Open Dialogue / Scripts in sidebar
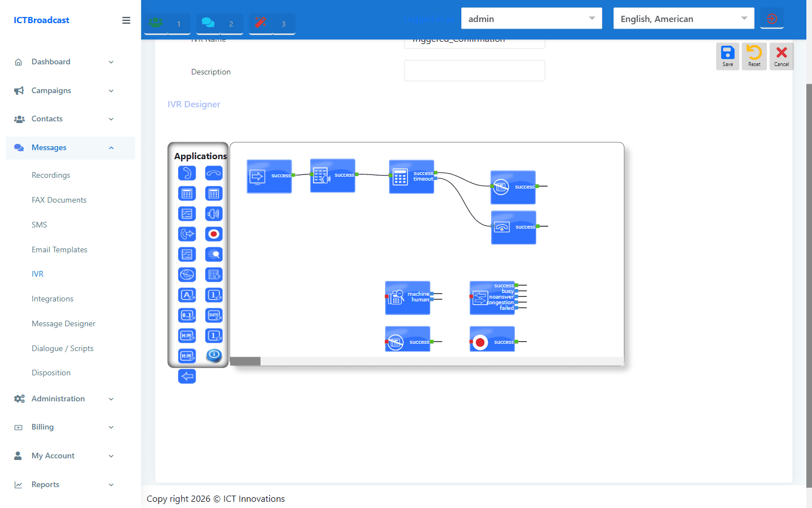 click(x=63, y=348)
